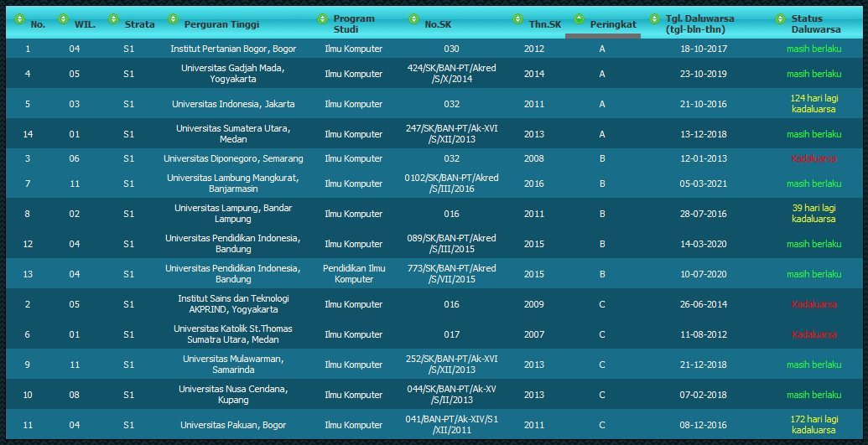Viewport: 868px width, 445px height.
Task: Sort by Program Studi header label
Action: coord(354,23)
